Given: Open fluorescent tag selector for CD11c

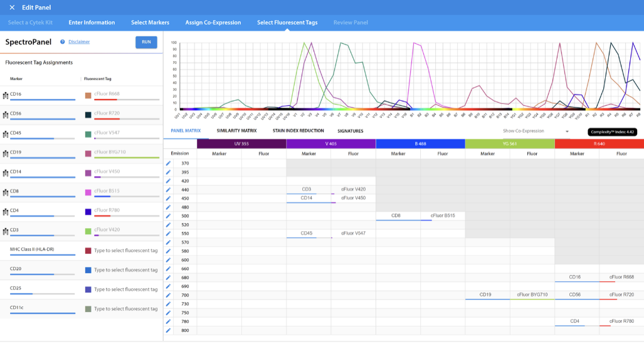Looking at the screenshot, I should tap(125, 309).
